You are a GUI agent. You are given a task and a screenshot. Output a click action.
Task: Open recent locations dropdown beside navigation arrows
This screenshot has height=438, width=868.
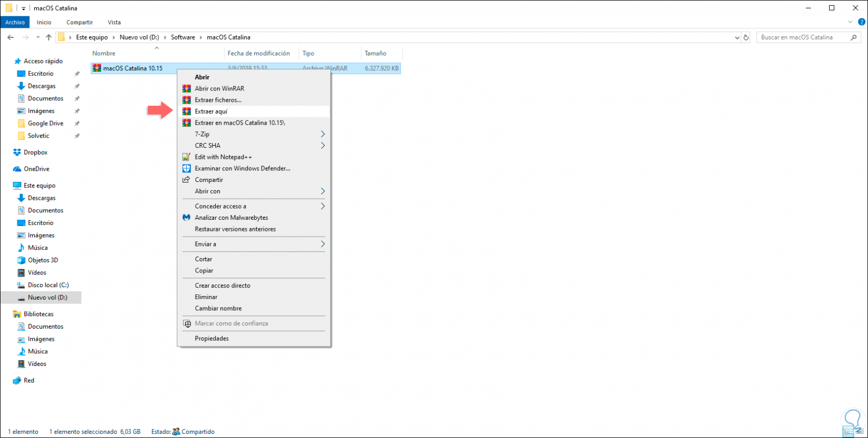point(38,37)
